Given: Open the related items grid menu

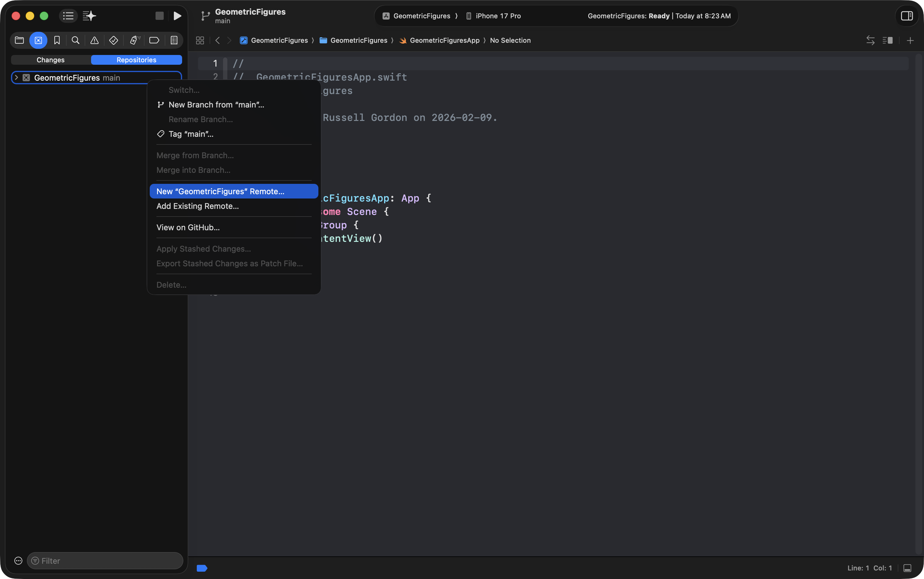Looking at the screenshot, I should coord(200,40).
